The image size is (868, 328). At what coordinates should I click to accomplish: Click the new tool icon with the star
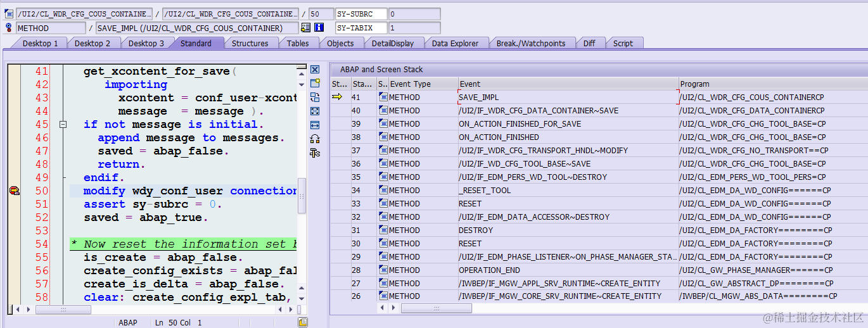315,84
